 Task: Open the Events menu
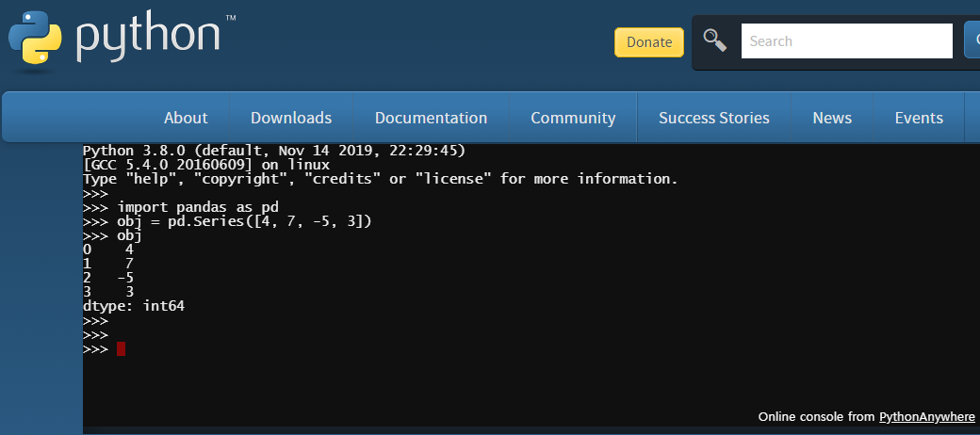(x=919, y=118)
